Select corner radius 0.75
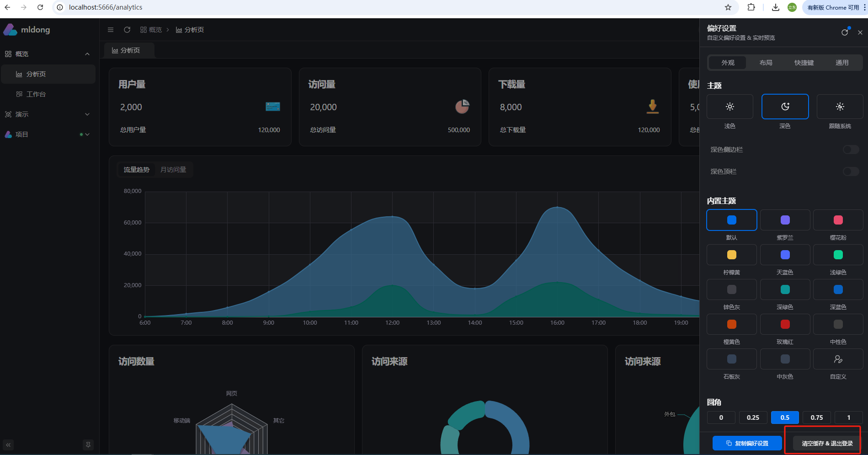 click(817, 418)
